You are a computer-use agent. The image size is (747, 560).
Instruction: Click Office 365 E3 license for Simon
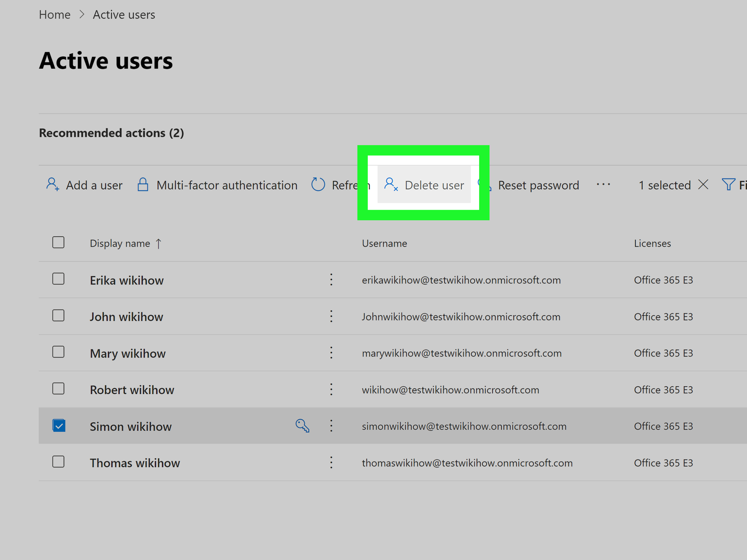663,426
